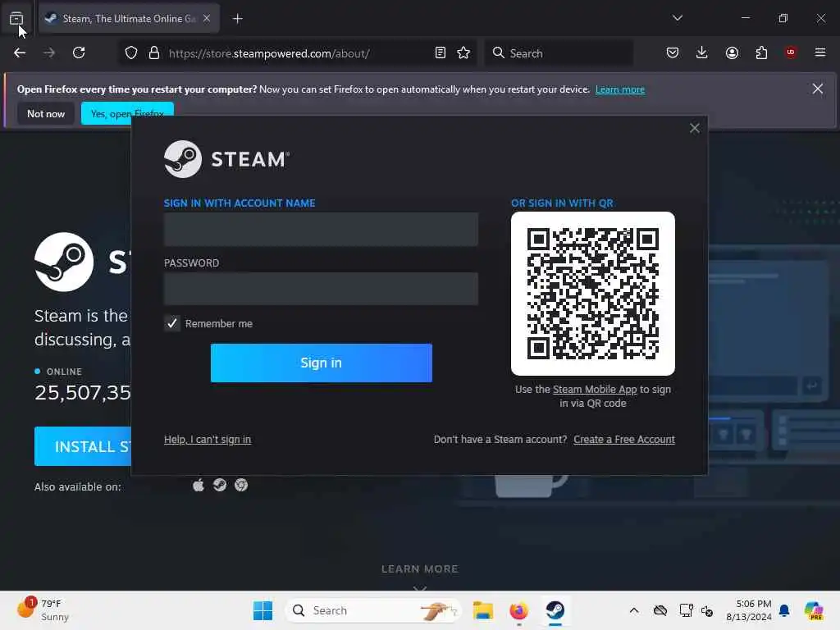The height and width of the screenshot is (630, 840).
Task: Click Create a Free Account link
Action: click(624, 440)
